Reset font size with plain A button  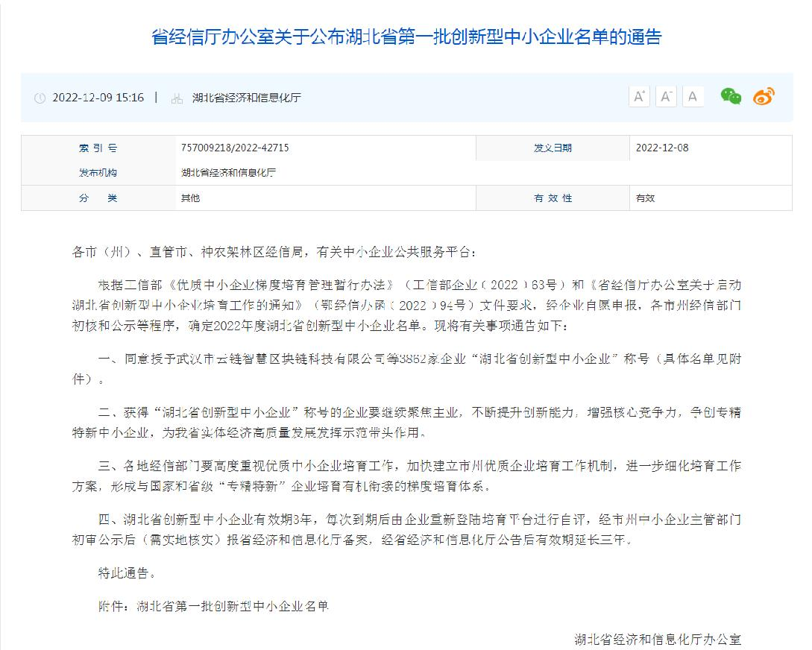pyautogui.click(x=693, y=97)
